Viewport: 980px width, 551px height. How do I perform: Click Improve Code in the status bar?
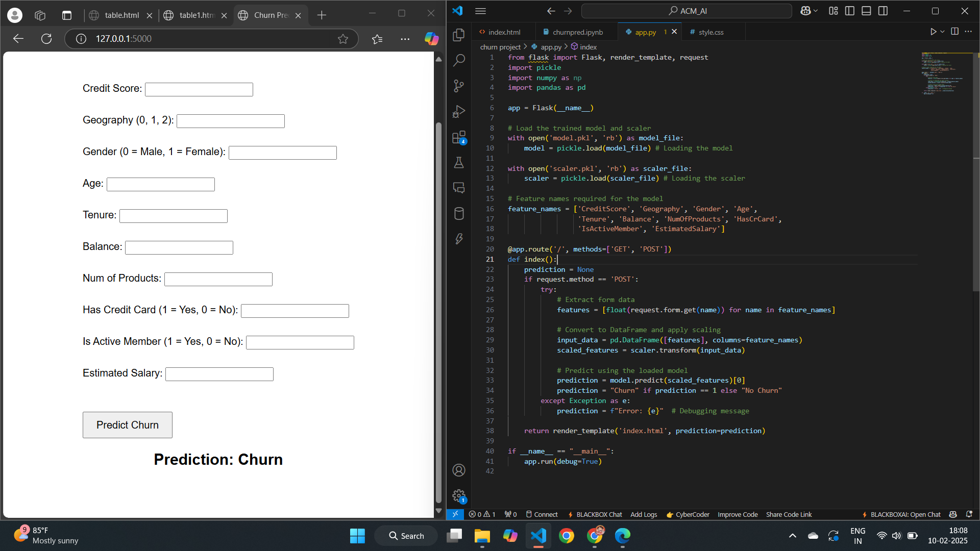pos(738,514)
